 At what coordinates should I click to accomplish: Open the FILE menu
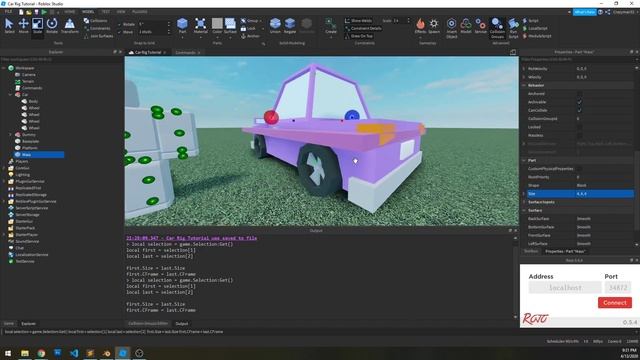(8, 12)
